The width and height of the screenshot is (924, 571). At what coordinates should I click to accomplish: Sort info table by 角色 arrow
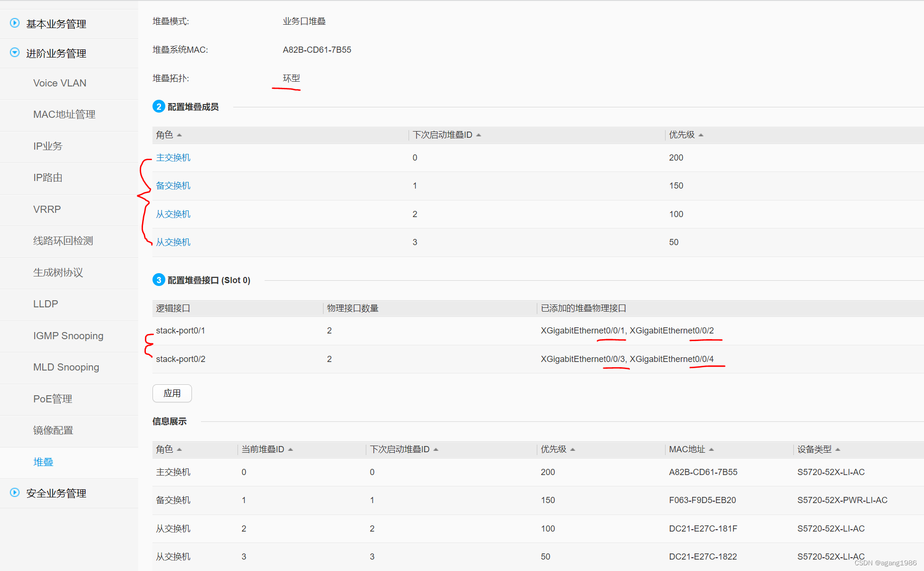tap(180, 449)
